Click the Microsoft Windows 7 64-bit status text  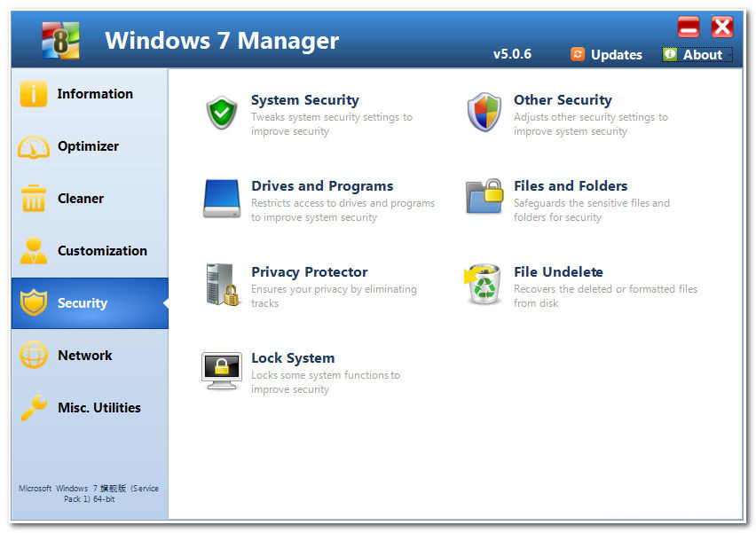tap(89, 493)
